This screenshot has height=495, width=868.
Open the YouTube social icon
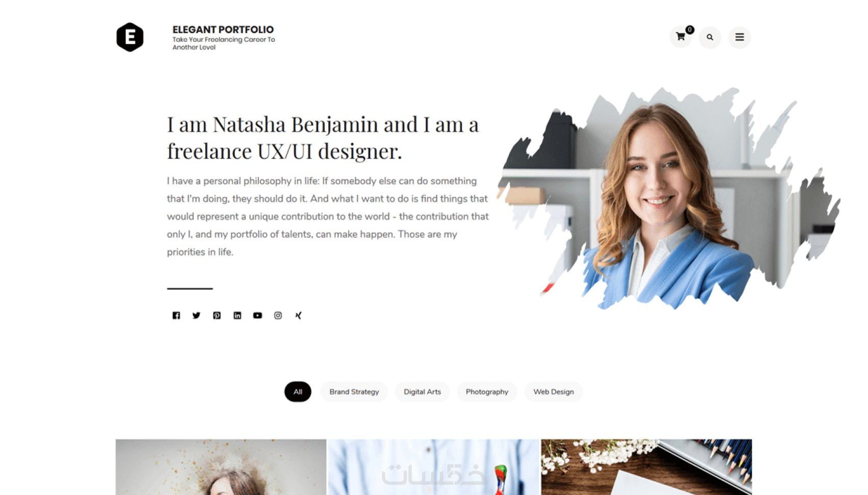(x=257, y=315)
